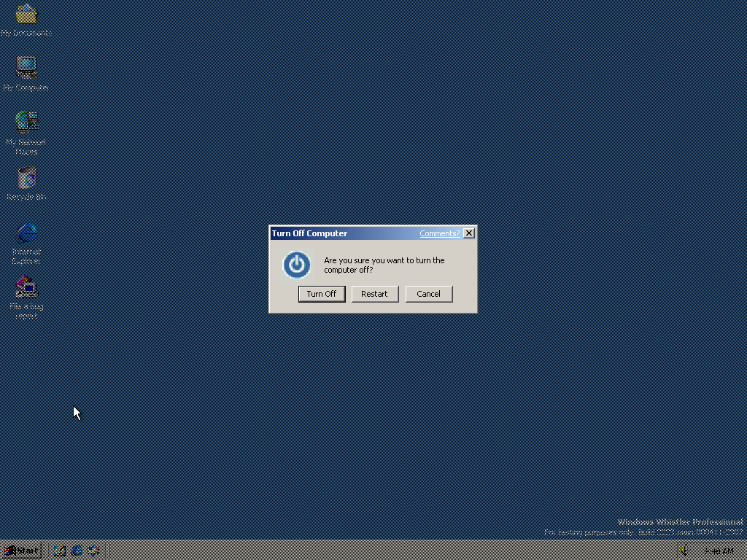
Task: Launch Internet Explorer from quick launch bar
Action: click(x=77, y=551)
